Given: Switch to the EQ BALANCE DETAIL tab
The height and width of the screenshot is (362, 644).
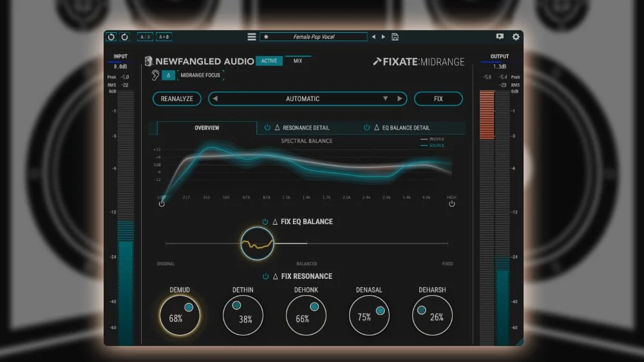Looking at the screenshot, I should (406, 128).
